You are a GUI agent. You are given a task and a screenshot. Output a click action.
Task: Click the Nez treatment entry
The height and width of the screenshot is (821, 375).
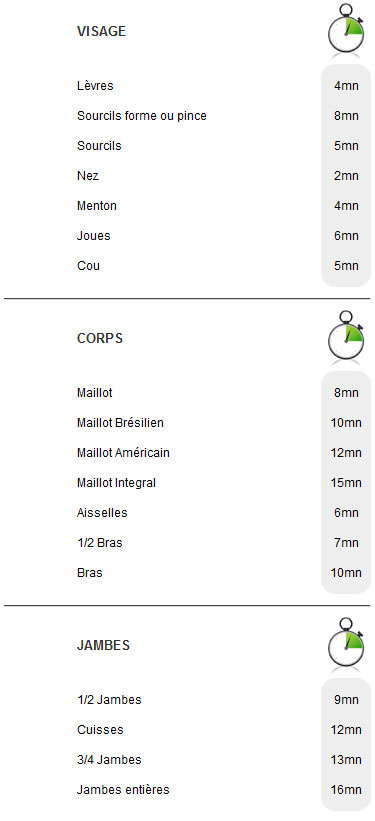(87, 176)
